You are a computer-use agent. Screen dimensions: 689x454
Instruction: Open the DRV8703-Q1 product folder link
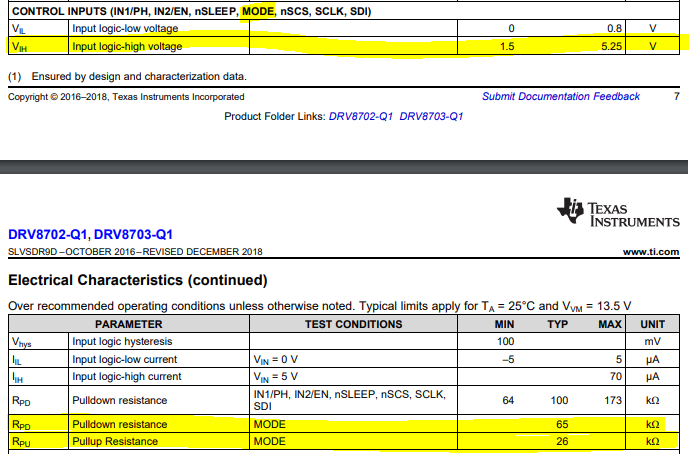pyautogui.click(x=431, y=116)
